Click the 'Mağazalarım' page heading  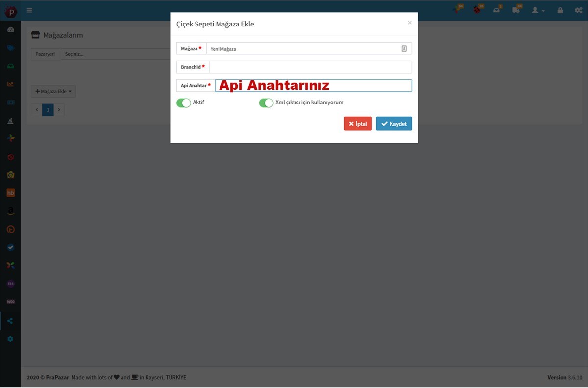pos(63,35)
